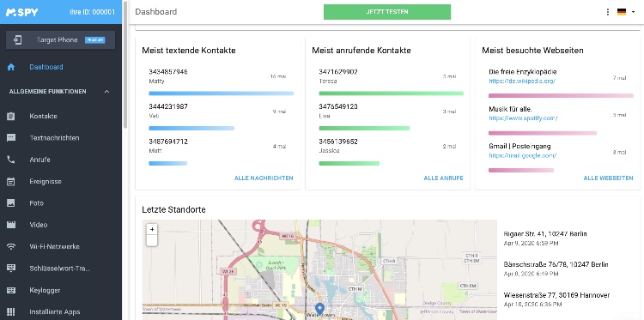This screenshot has width=644, height=320.
Task: Open the Keylogger keyboard icon
Action: [x=11, y=290]
